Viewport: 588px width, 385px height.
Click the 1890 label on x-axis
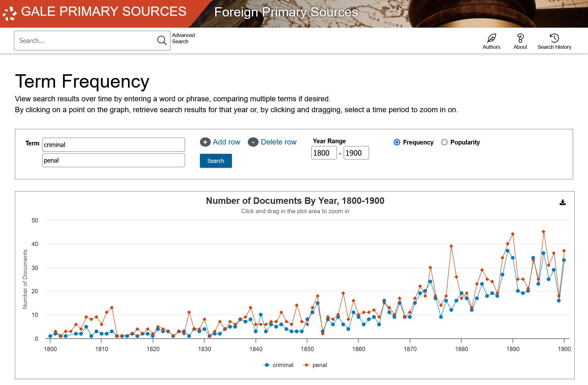point(513,349)
